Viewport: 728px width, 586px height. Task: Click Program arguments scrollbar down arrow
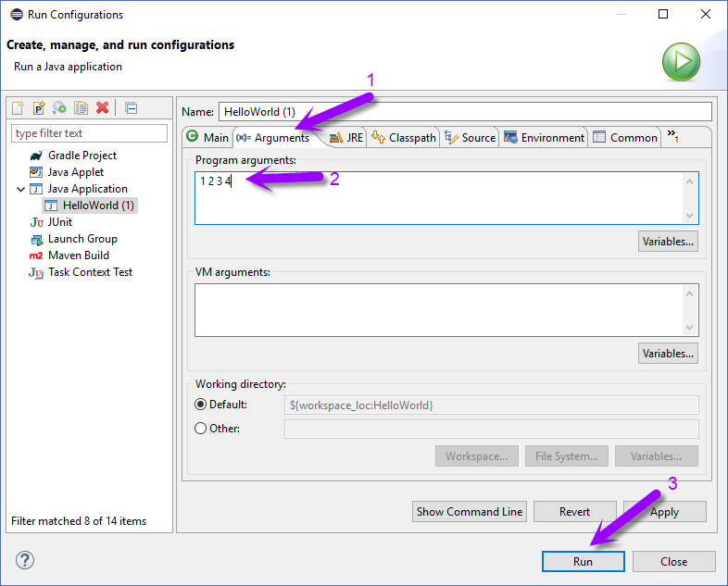[x=689, y=216]
